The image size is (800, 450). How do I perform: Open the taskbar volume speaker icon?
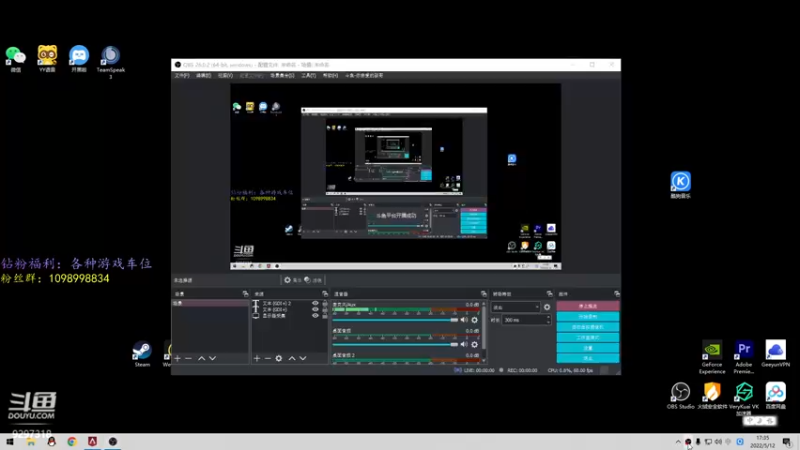point(718,442)
